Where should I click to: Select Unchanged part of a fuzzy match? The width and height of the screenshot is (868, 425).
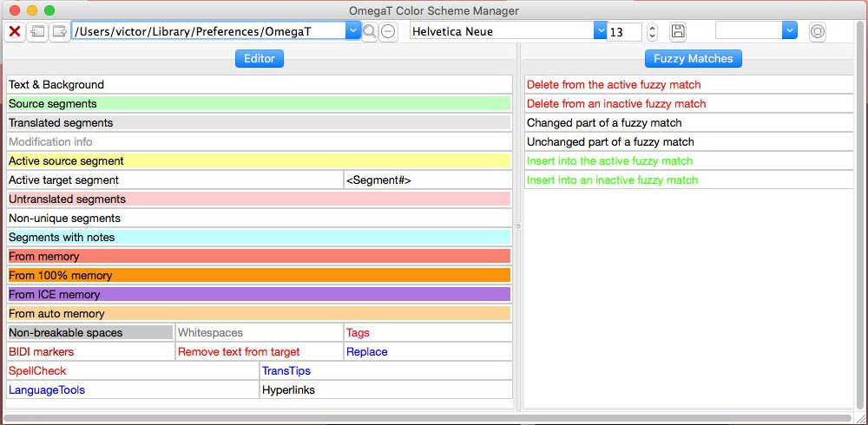[x=689, y=141]
